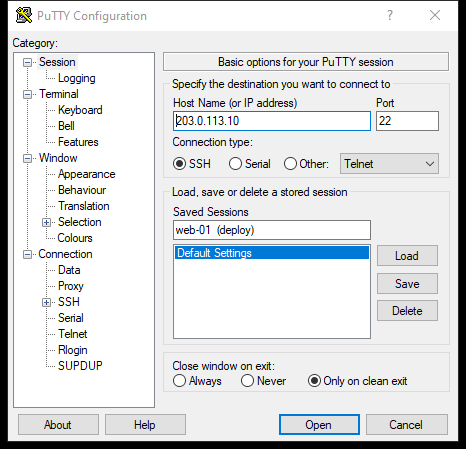Click the Save session button
The image size is (466, 449).
(x=407, y=284)
